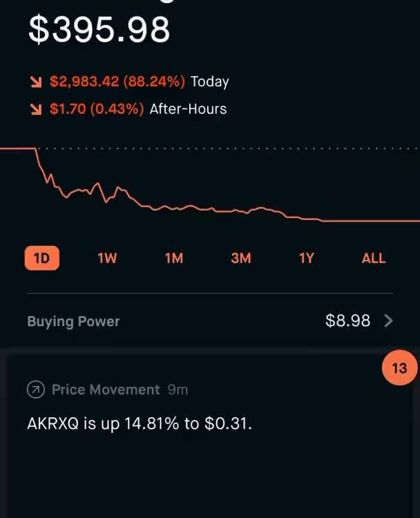Tap the $395.98 portfolio value

[99, 30]
